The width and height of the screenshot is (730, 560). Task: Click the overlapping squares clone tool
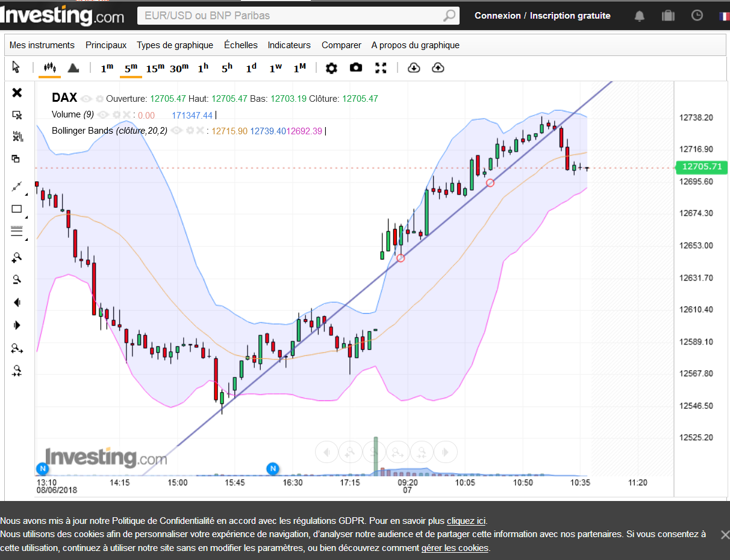pyautogui.click(x=16, y=158)
